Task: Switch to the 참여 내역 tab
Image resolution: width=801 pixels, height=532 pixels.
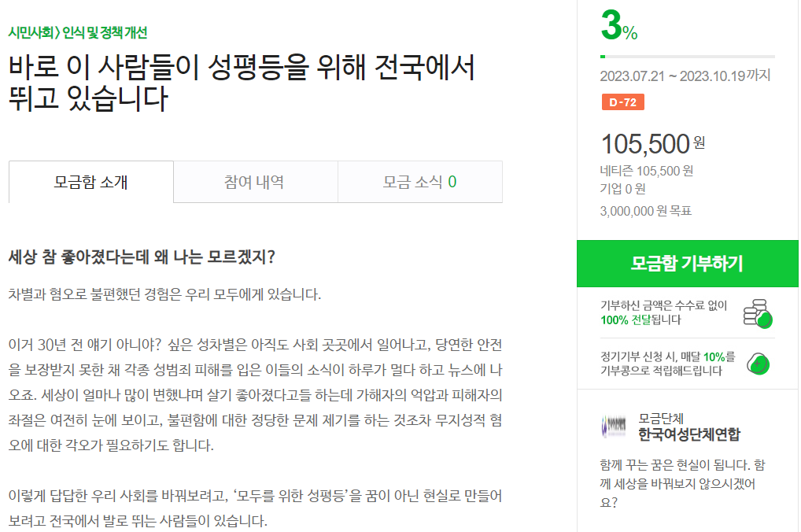Action: 255,181
